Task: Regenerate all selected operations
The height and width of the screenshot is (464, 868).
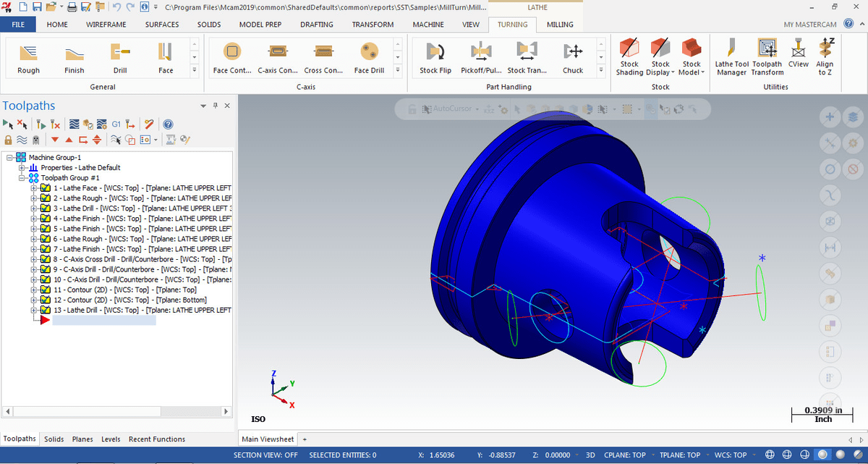Action: (x=40, y=124)
